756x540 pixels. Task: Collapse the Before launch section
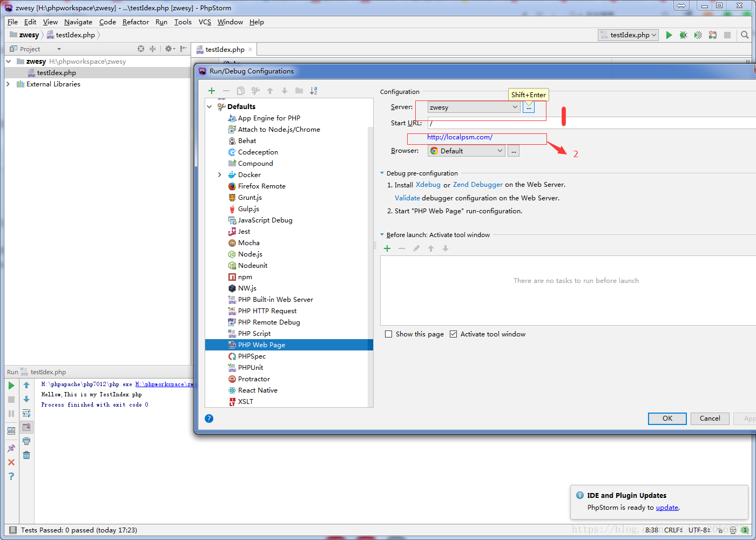[x=382, y=235]
